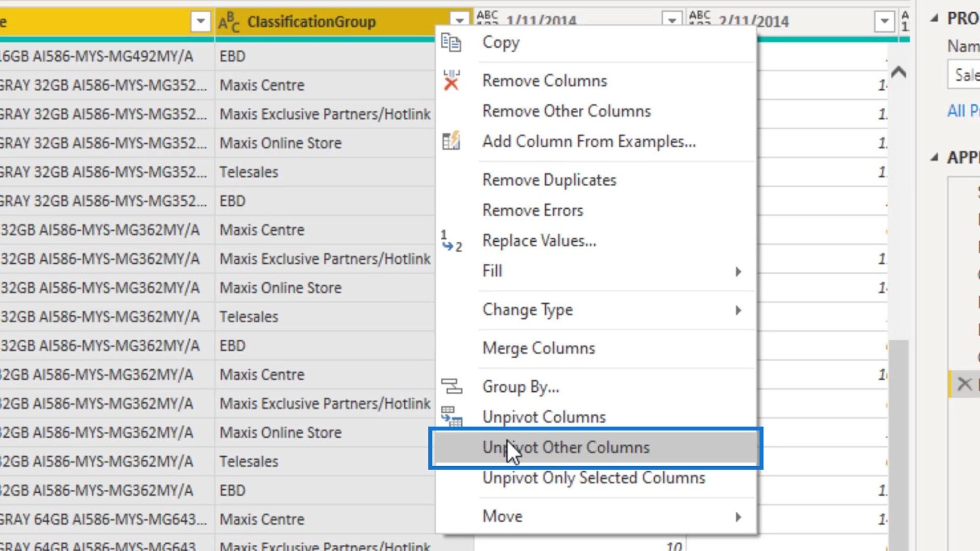
Task: Select Copy from the context menu
Action: 597,42
